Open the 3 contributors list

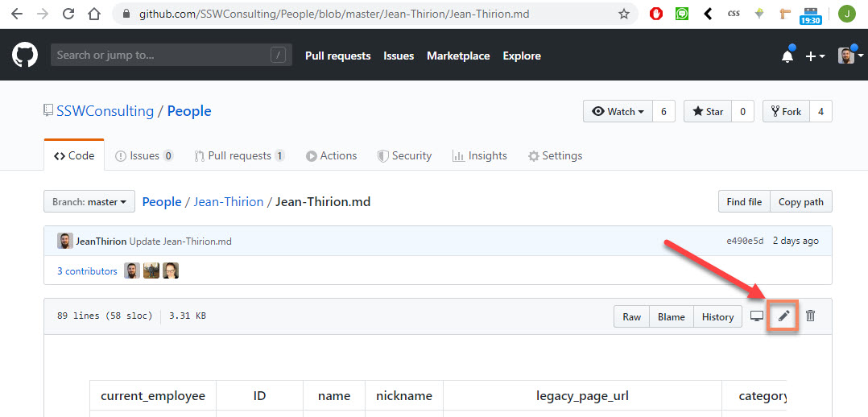88,270
